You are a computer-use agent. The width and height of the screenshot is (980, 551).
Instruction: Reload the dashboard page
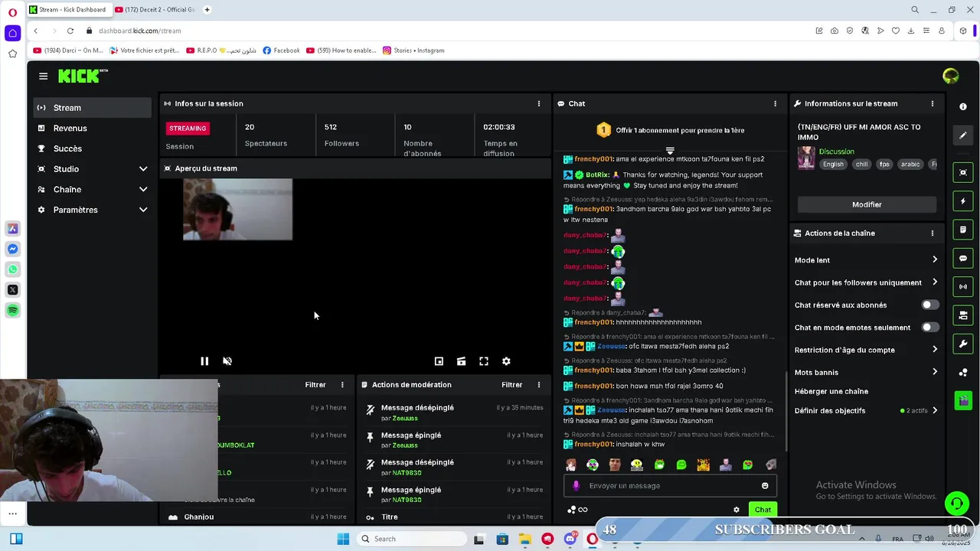tap(70, 31)
